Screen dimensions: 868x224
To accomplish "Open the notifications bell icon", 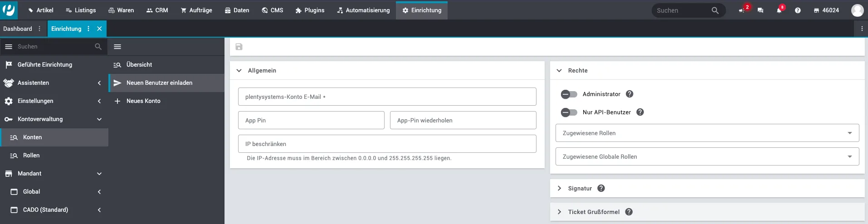I will coord(779,10).
